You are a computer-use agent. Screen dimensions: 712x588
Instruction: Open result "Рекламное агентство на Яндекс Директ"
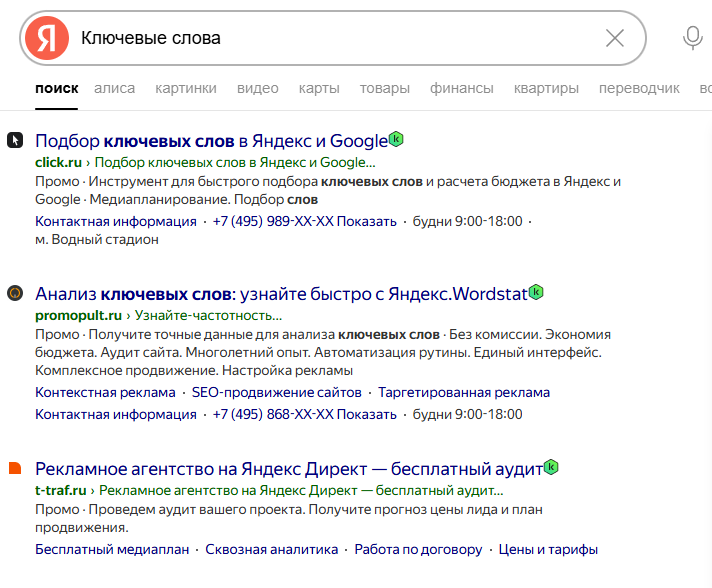click(x=289, y=469)
